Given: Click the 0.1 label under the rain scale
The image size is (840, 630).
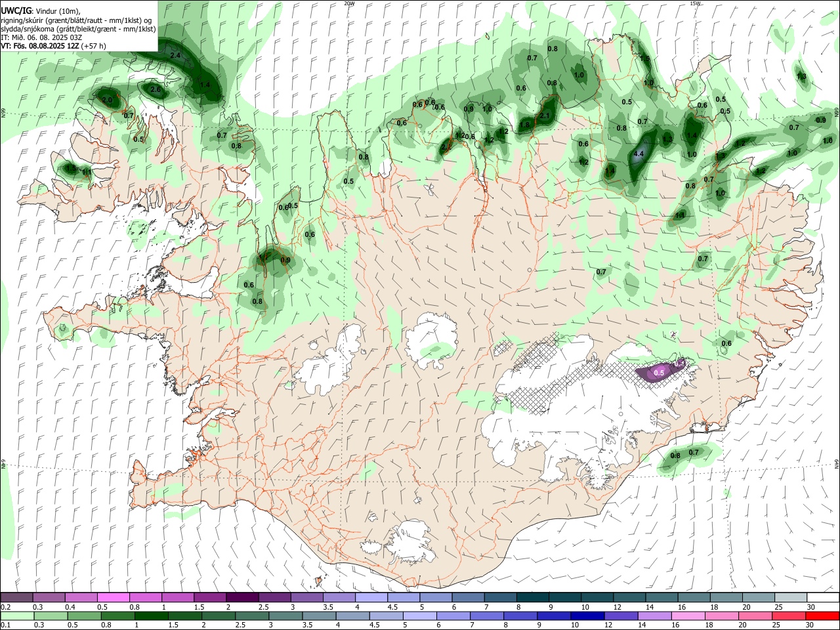Looking at the screenshot, I should (5, 625).
